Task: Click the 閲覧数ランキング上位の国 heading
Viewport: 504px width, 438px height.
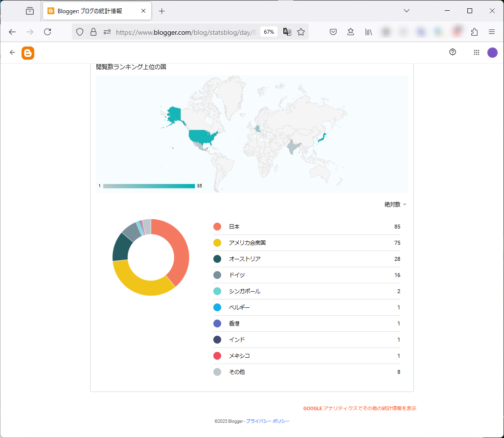Action: [131, 67]
